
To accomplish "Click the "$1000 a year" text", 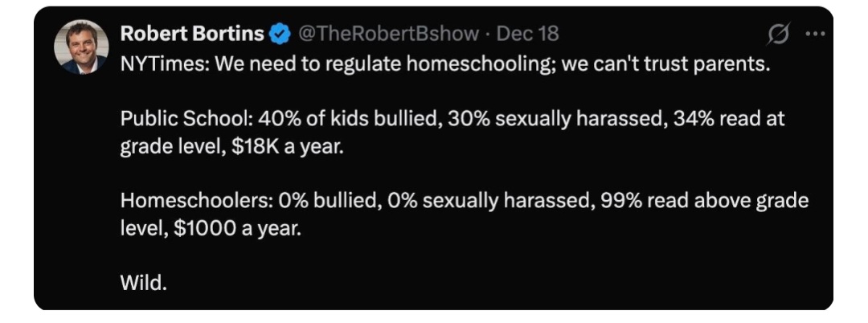I will 247,228.
